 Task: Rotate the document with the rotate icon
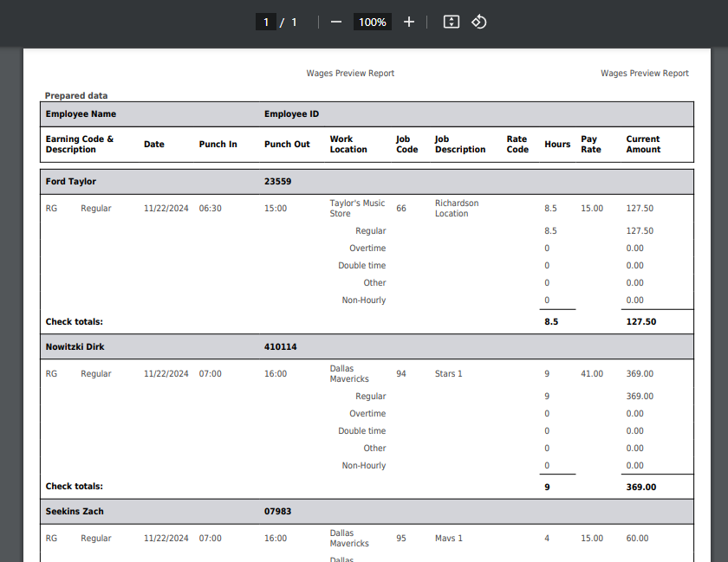click(478, 22)
